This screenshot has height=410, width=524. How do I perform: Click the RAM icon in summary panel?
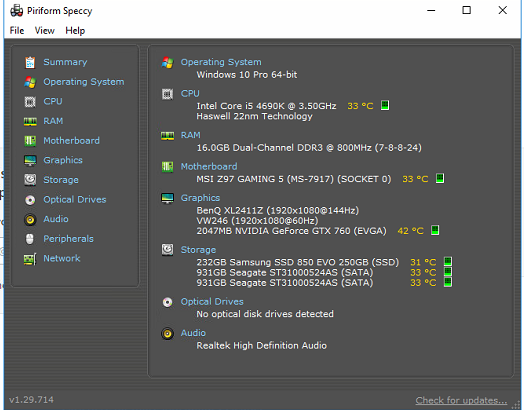[167, 136]
